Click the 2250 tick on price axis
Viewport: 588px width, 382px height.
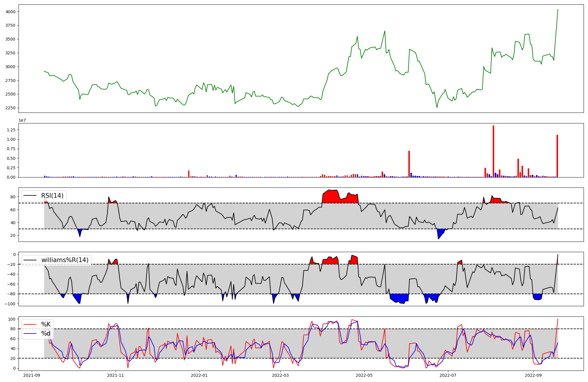click(x=10, y=108)
